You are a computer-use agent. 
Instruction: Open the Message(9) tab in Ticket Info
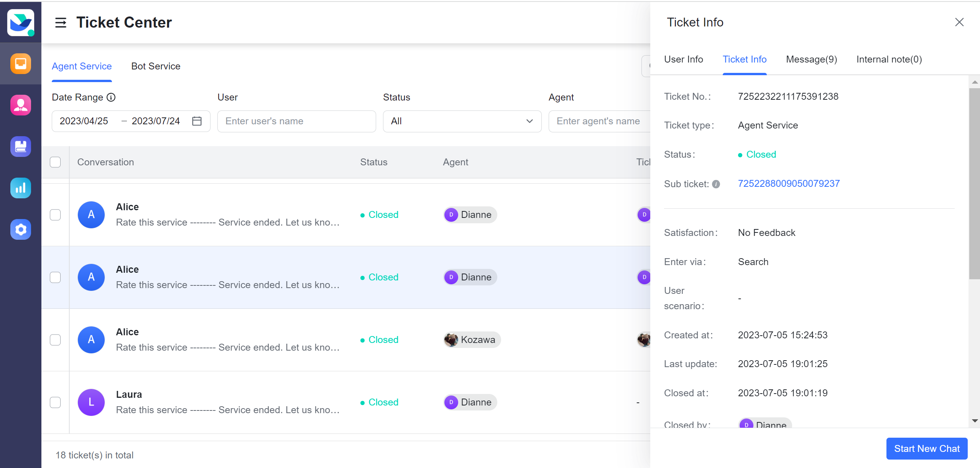point(811,59)
